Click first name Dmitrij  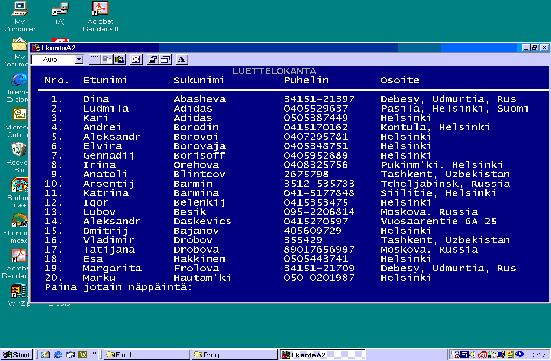click(x=105, y=231)
